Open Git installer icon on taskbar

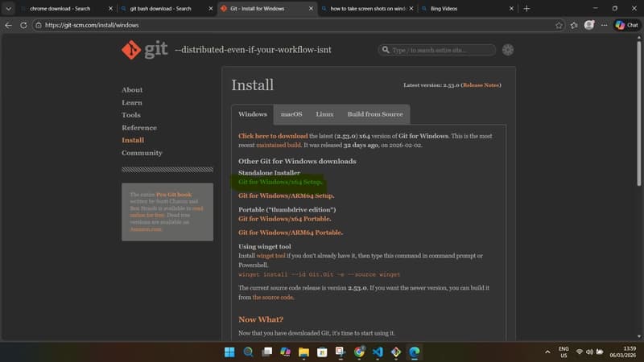coord(396,352)
